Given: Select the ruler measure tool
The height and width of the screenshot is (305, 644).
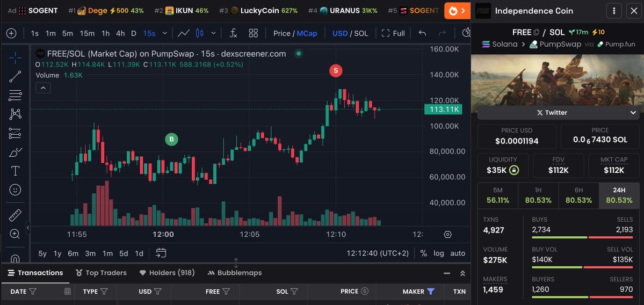Looking at the screenshot, I should [x=15, y=215].
